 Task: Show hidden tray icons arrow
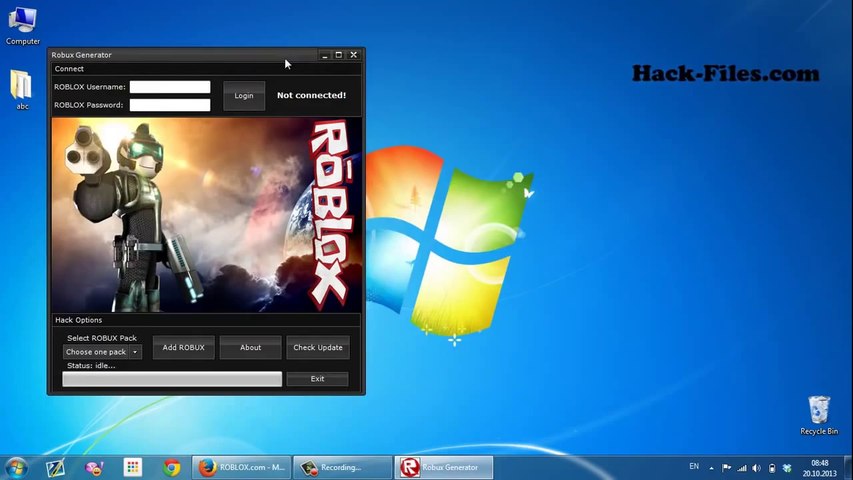pos(711,468)
